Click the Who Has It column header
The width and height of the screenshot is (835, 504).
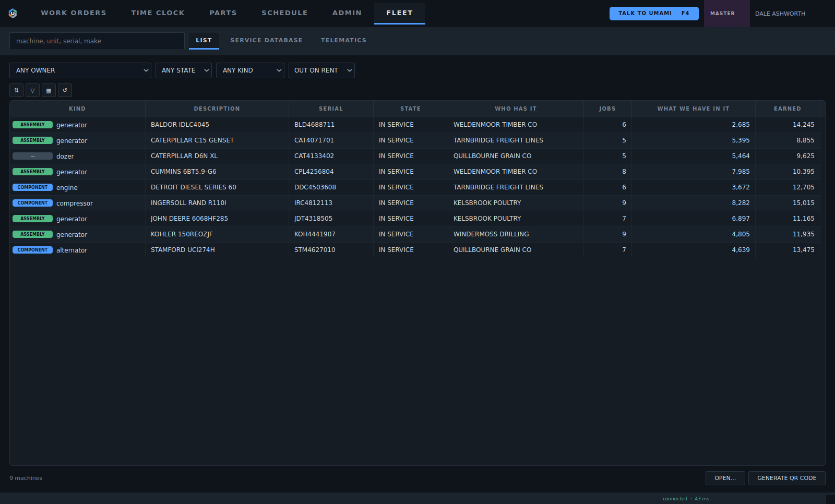(516, 109)
